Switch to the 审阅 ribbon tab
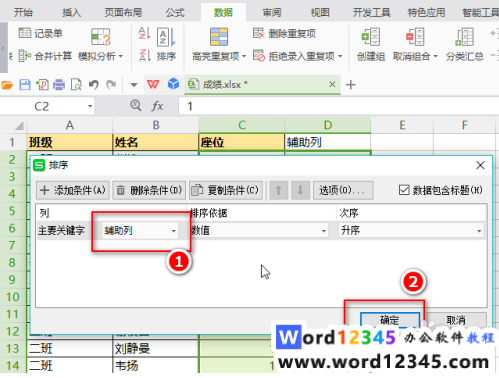The image size is (499, 378). click(x=272, y=13)
